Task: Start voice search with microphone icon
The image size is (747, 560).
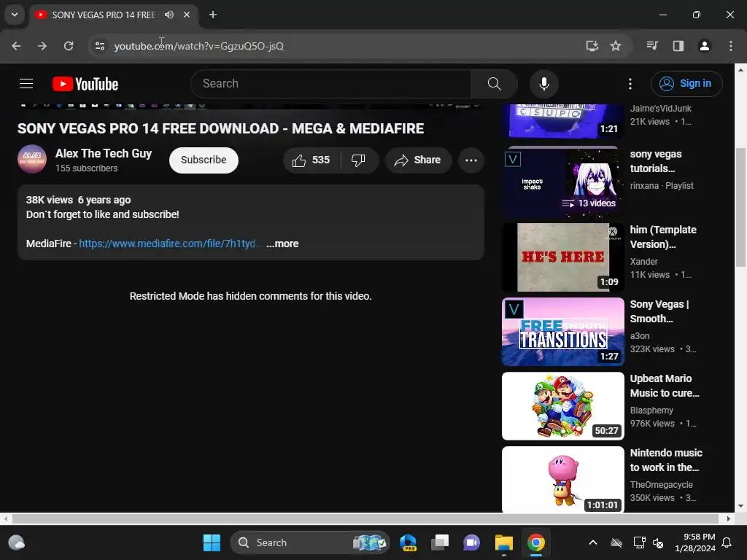Action: click(x=543, y=84)
